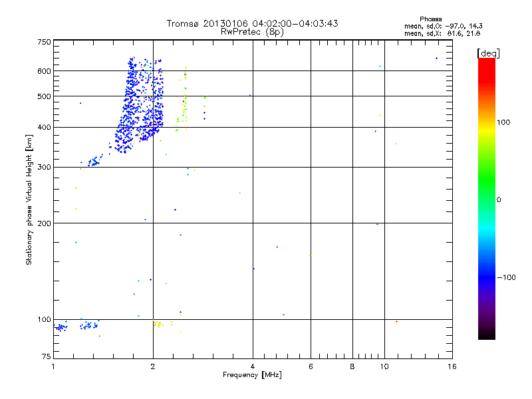This screenshot has height=399, width=532.
Task: Click the y-axis tick label '400'
Action: pyautogui.click(x=44, y=128)
